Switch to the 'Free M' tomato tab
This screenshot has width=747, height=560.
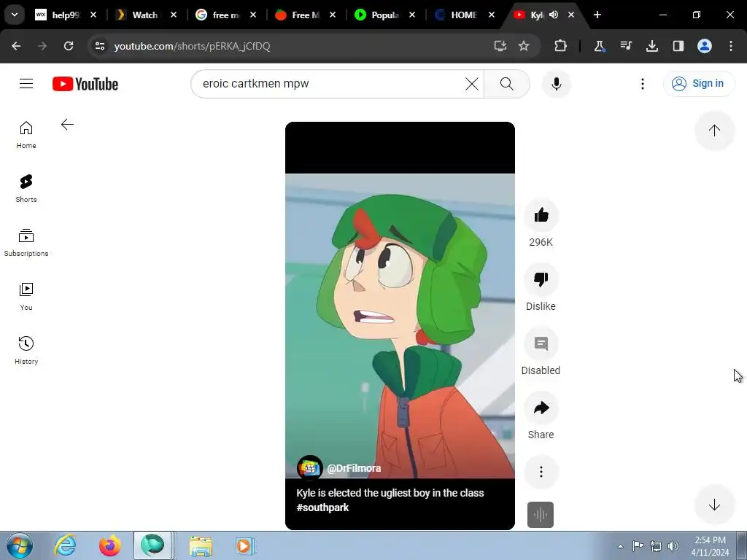[x=304, y=15]
